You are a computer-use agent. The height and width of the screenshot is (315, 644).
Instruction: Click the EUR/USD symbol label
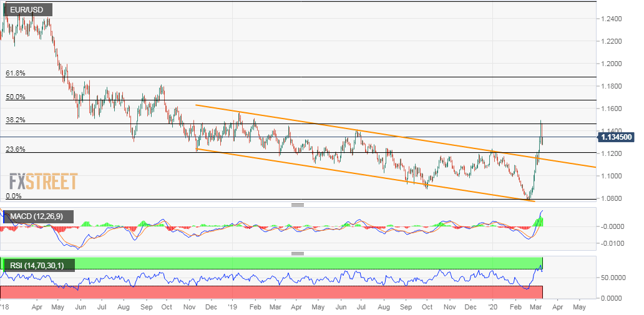28,9
